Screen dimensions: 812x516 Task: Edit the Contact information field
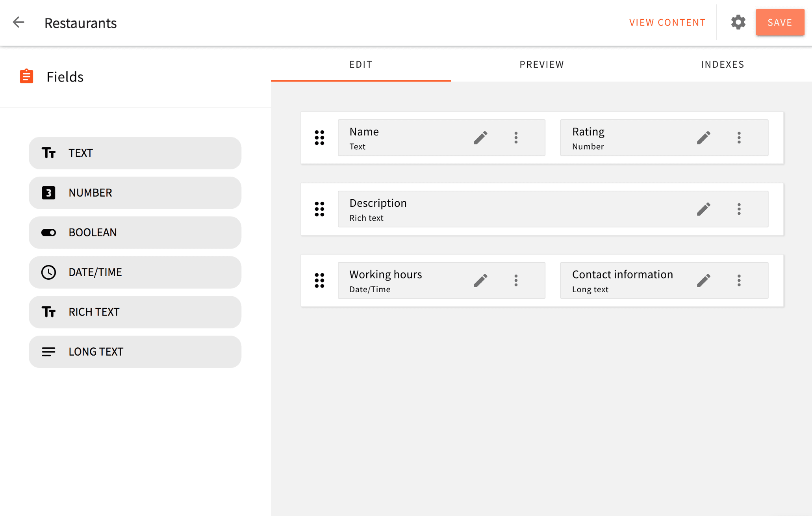[x=703, y=280]
